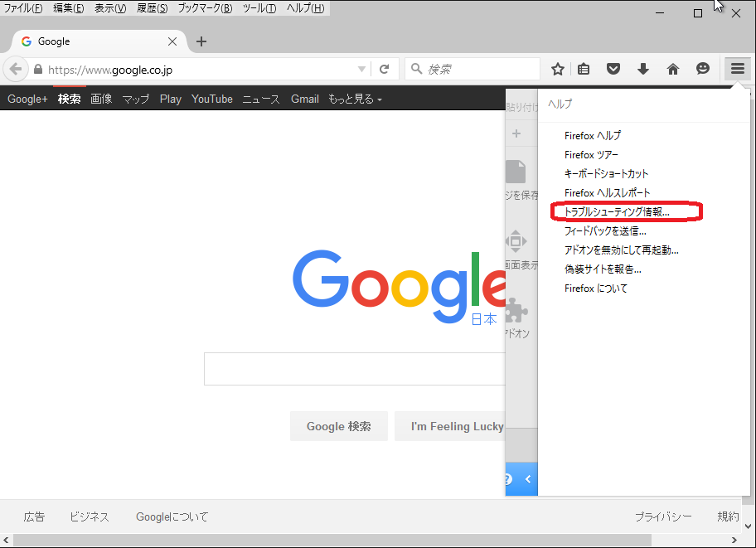Screen dimensions: 756x548
Task: Click the I'm Feeling Lucky button
Action: pyautogui.click(x=450, y=426)
